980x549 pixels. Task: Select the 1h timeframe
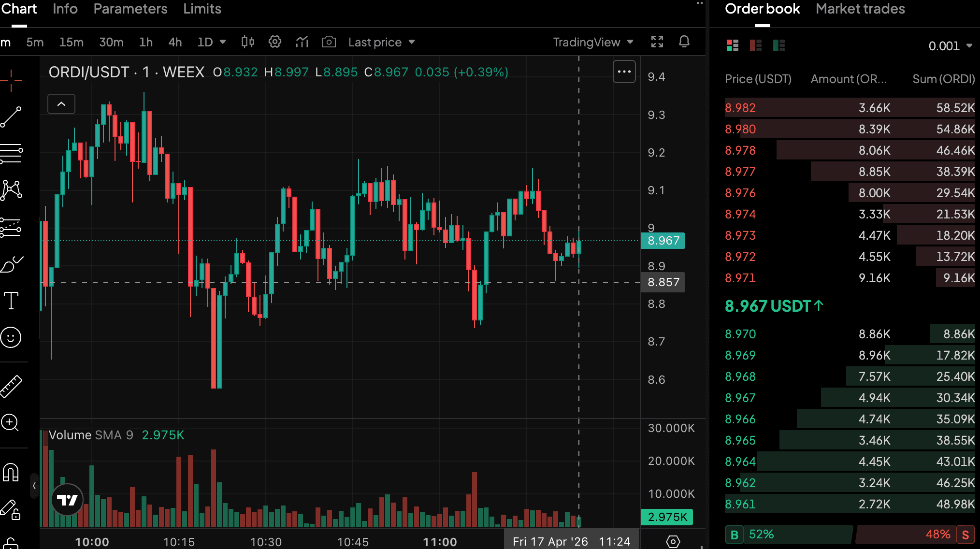pos(146,42)
